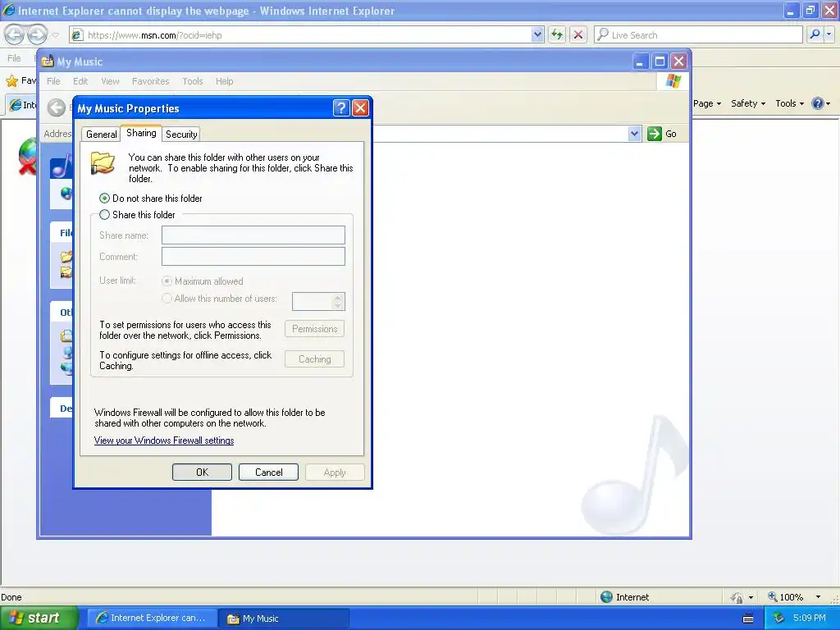Open Edit menu in My Music window
The height and width of the screenshot is (630, 840).
coord(80,81)
